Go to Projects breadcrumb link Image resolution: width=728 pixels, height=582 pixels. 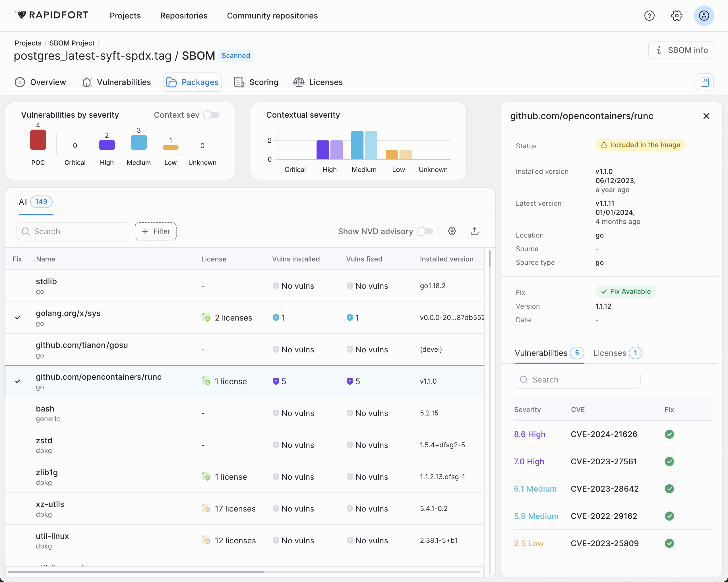(x=28, y=43)
